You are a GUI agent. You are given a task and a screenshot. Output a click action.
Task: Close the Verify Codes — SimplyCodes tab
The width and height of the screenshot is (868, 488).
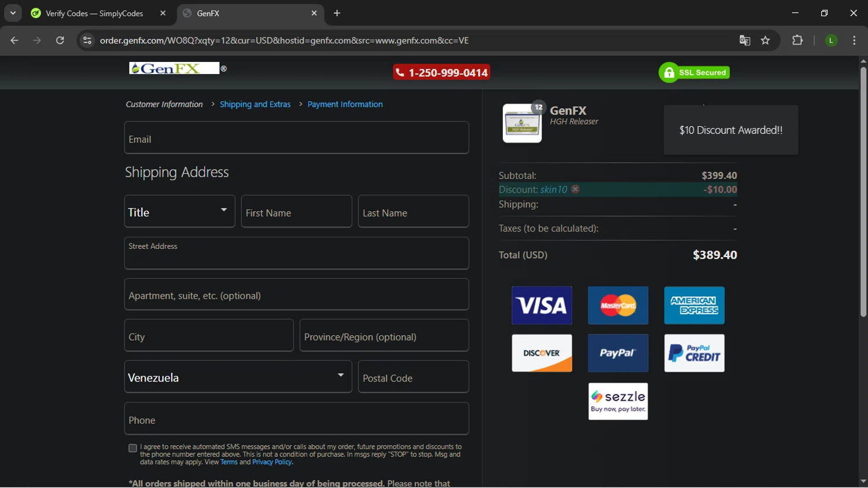[x=163, y=13]
